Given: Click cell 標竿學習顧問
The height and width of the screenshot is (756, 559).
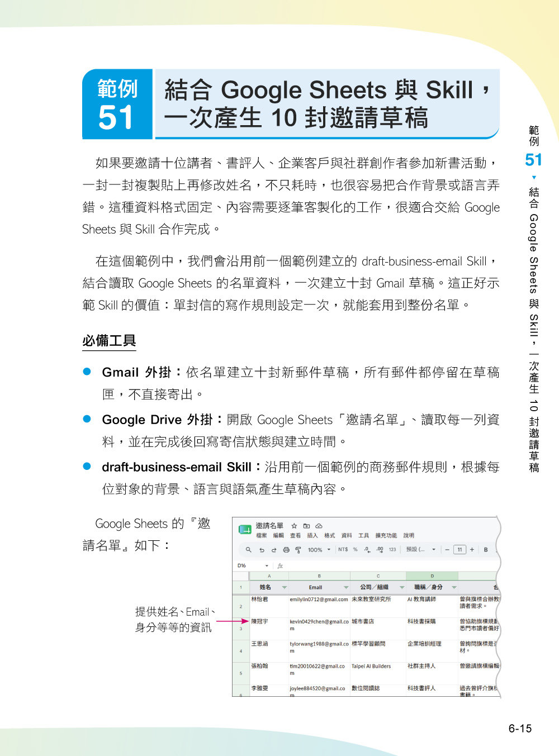Looking at the screenshot, I should point(378,651).
